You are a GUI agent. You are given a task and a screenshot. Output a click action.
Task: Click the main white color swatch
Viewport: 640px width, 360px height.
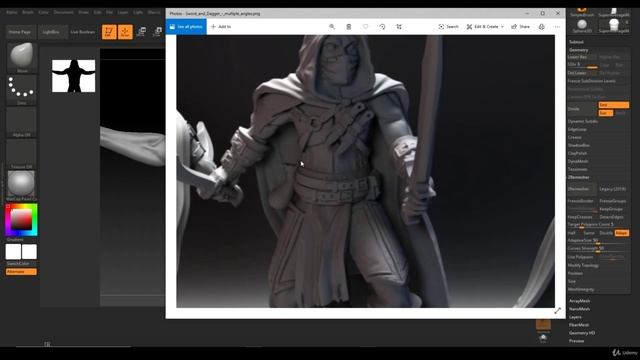(13, 252)
